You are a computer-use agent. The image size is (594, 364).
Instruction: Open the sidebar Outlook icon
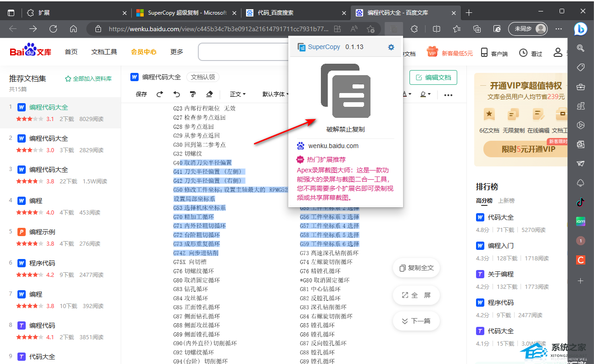[581, 144]
